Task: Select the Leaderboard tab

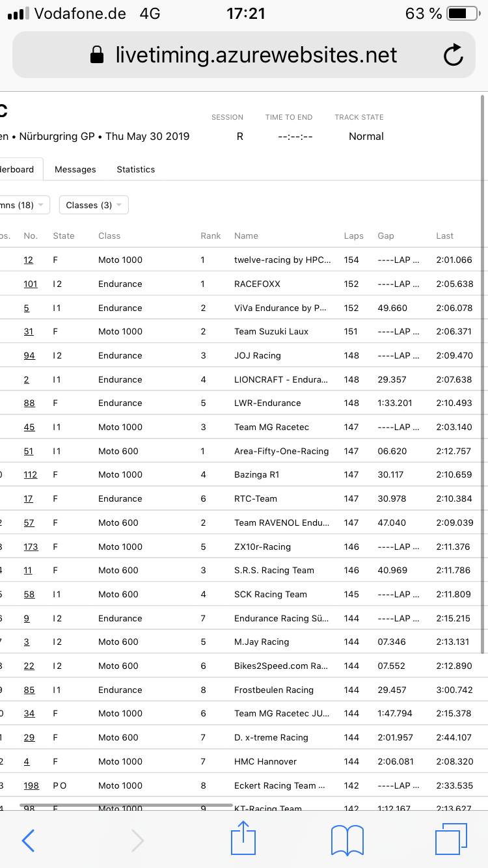Action: pyautogui.click(x=18, y=169)
